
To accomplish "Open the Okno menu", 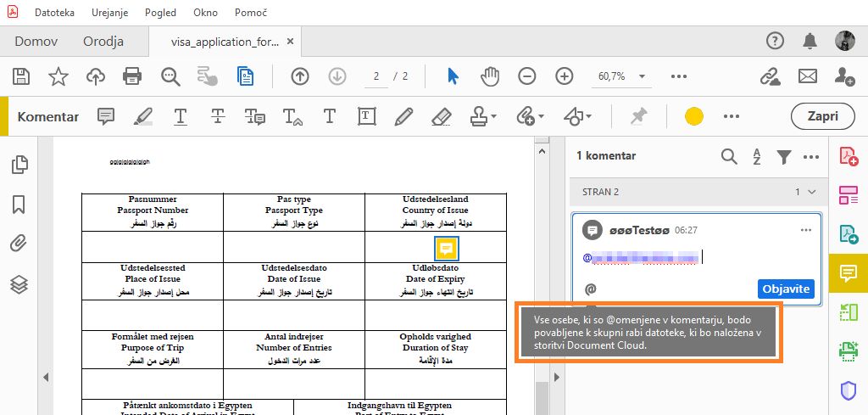I will (205, 12).
